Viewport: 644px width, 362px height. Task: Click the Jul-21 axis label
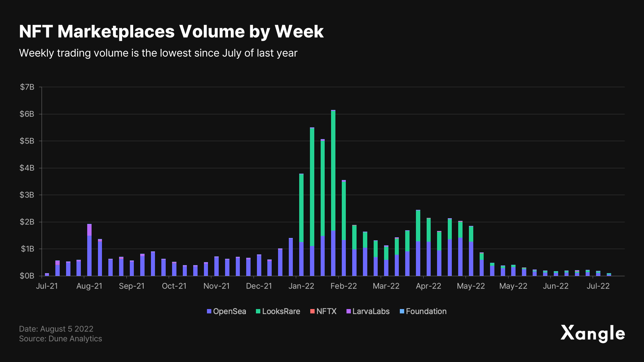[47, 286]
